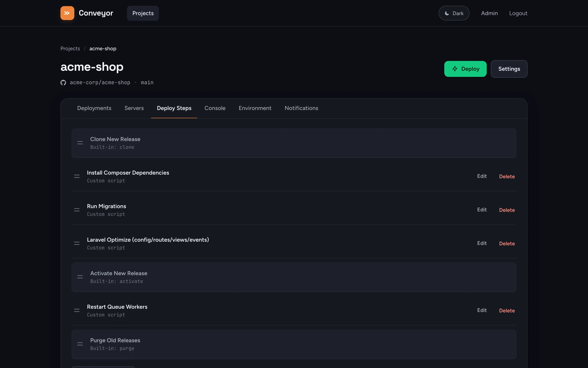Select the Clone New Release step title
This screenshot has height=368, width=588.
115,139
